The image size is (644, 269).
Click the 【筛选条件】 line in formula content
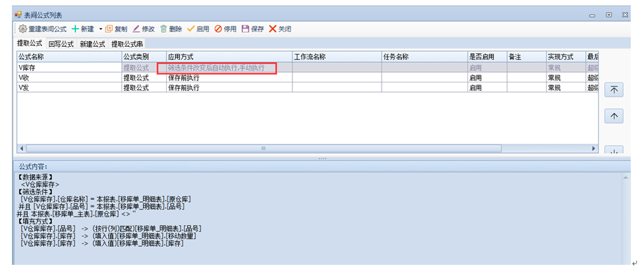coord(36,191)
